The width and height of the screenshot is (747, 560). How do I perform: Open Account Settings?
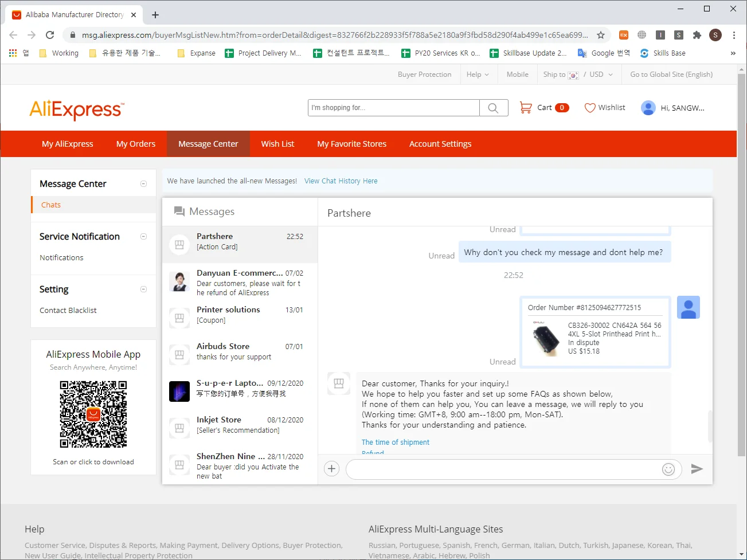click(440, 144)
